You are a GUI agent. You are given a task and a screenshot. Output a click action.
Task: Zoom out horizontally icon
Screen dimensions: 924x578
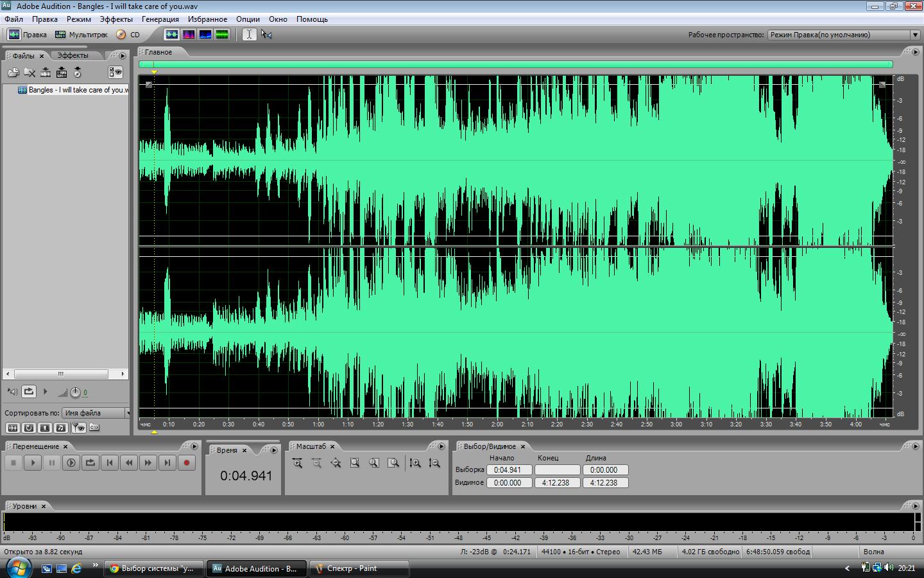(316, 463)
